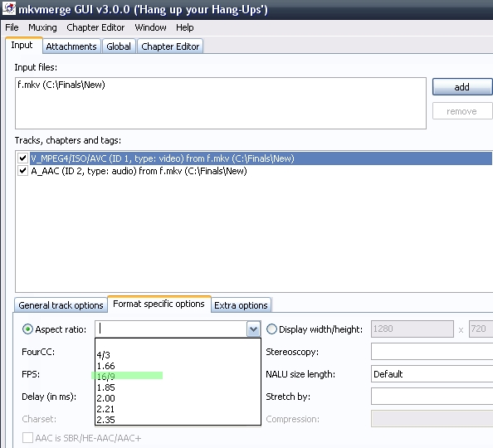Screen dimensions: 493x448
Task: Click the remove button
Action: pyautogui.click(x=461, y=111)
